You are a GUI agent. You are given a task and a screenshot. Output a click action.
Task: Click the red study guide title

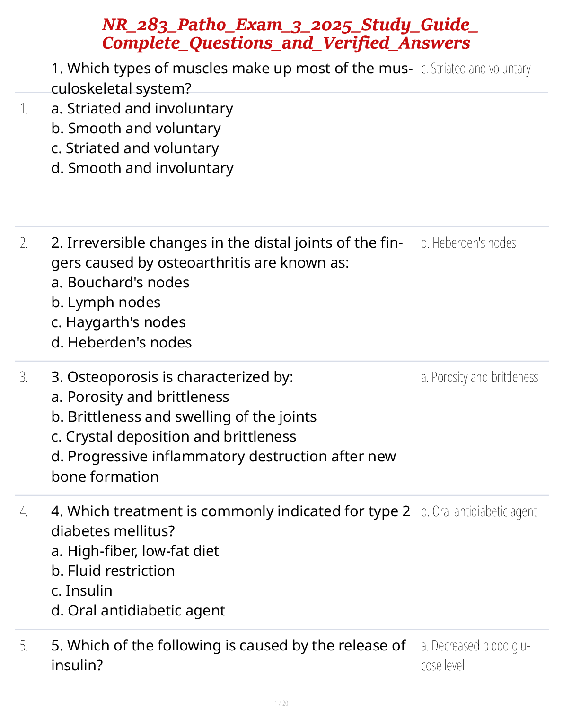click(x=289, y=34)
